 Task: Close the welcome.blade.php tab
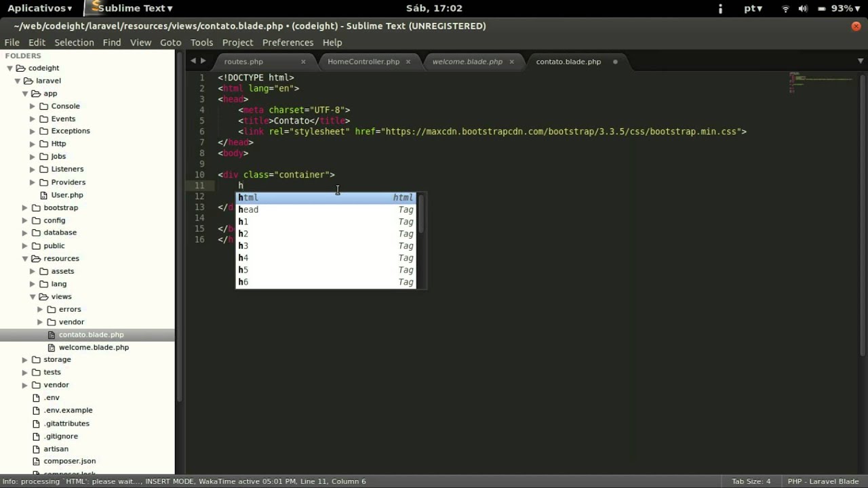pos(512,62)
